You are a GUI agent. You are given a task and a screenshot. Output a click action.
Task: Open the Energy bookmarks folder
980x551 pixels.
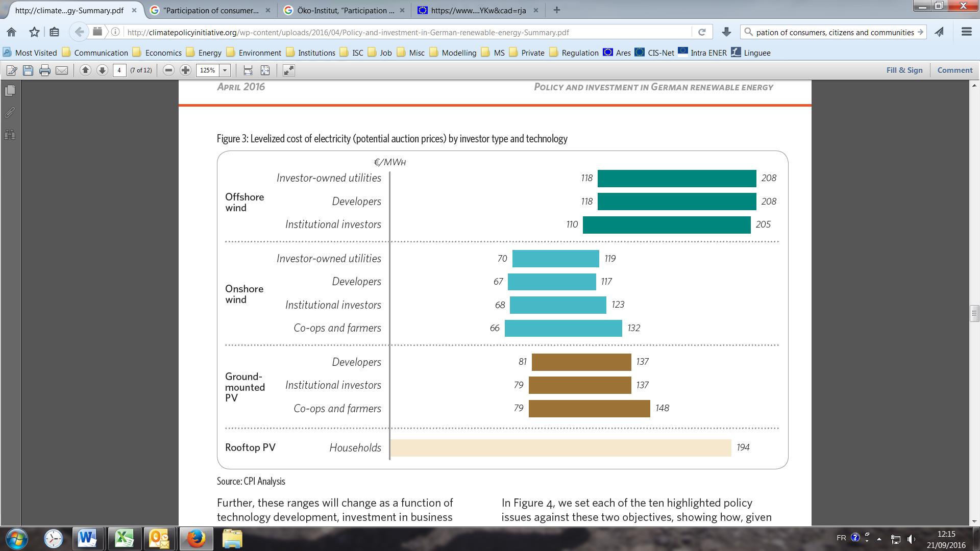pyautogui.click(x=204, y=53)
